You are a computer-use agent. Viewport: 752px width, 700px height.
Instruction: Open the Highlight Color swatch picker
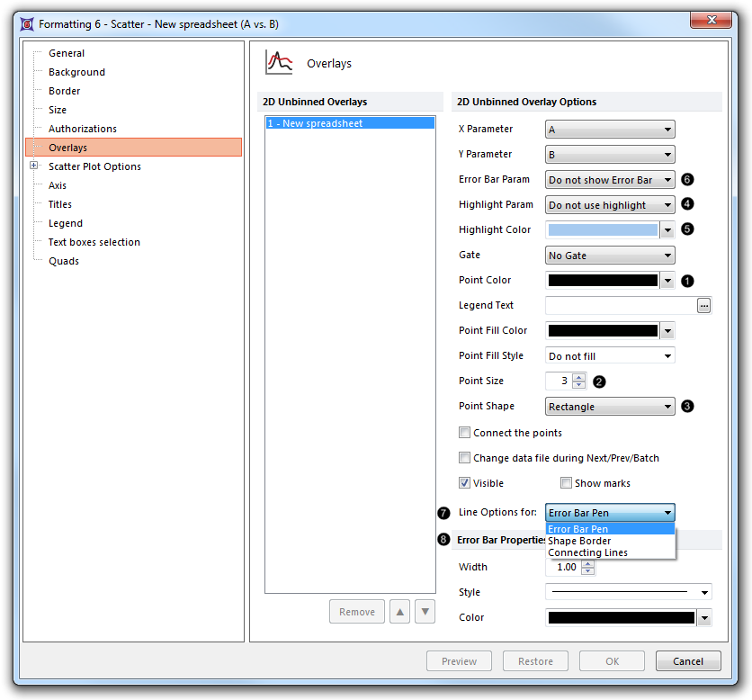667,230
